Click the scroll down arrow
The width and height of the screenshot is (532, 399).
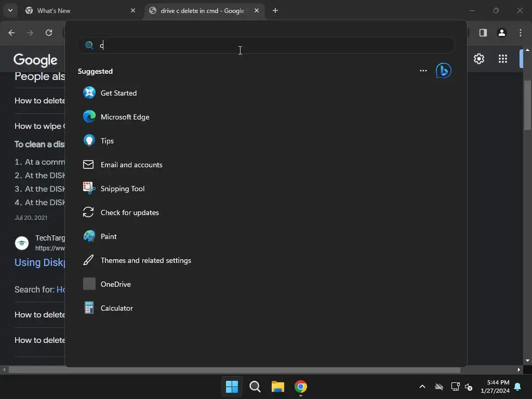pos(527,361)
